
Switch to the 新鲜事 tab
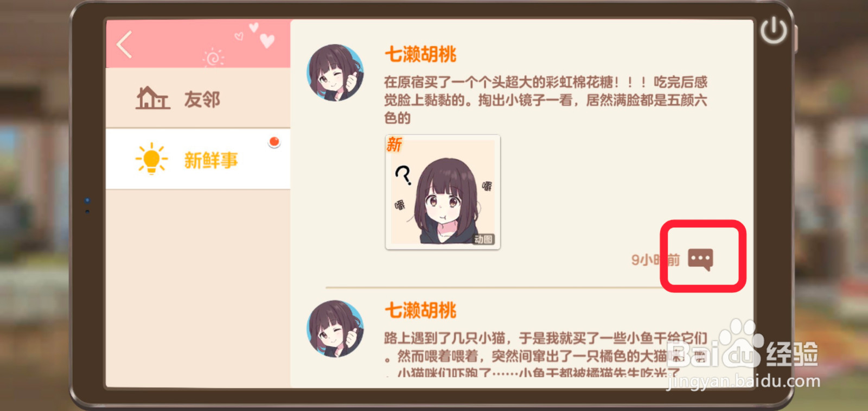click(x=198, y=159)
